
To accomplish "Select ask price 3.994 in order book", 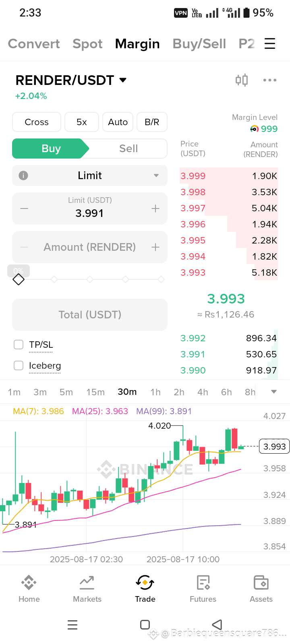I will coord(193,256).
